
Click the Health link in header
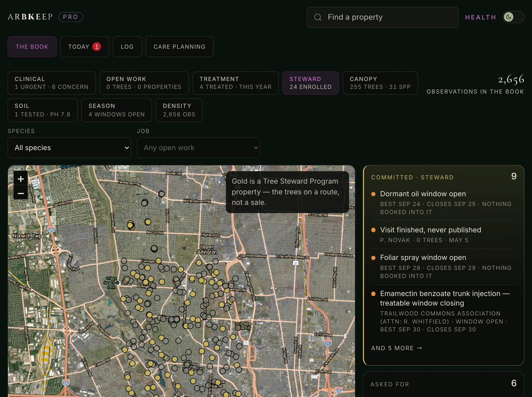481,17
